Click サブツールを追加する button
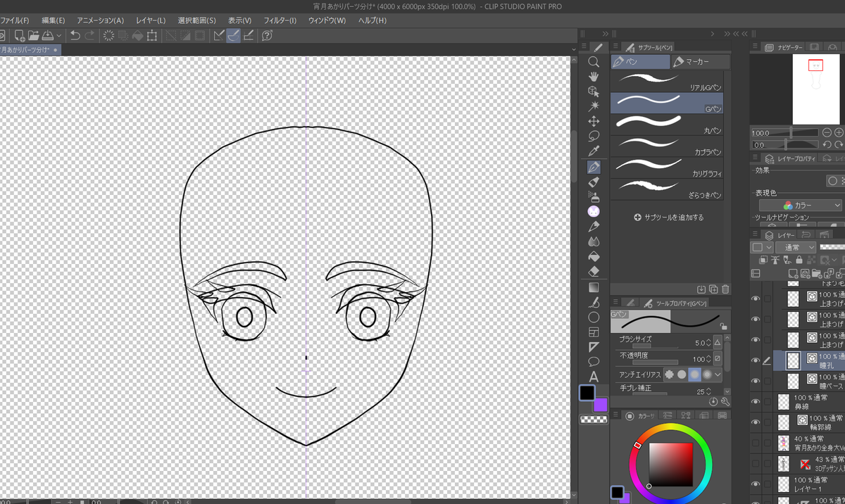This screenshot has height=504, width=845. point(668,218)
